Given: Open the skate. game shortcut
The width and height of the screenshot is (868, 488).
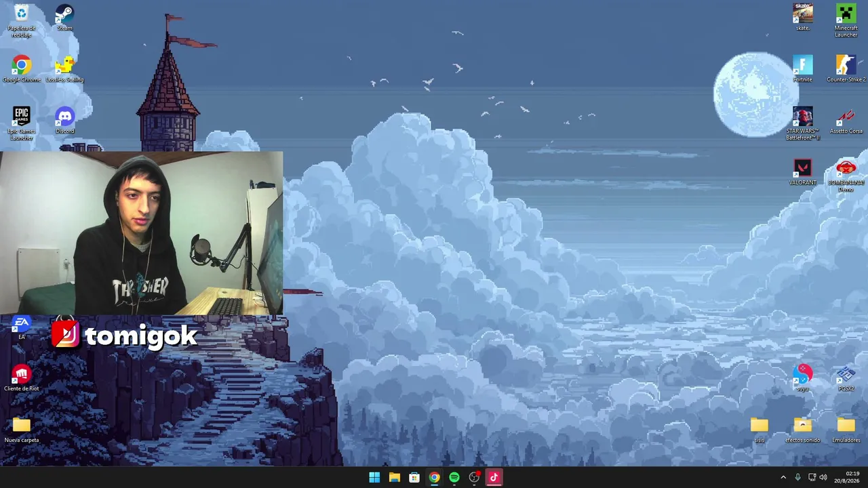Looking at the screenshot, I should 803,18.
